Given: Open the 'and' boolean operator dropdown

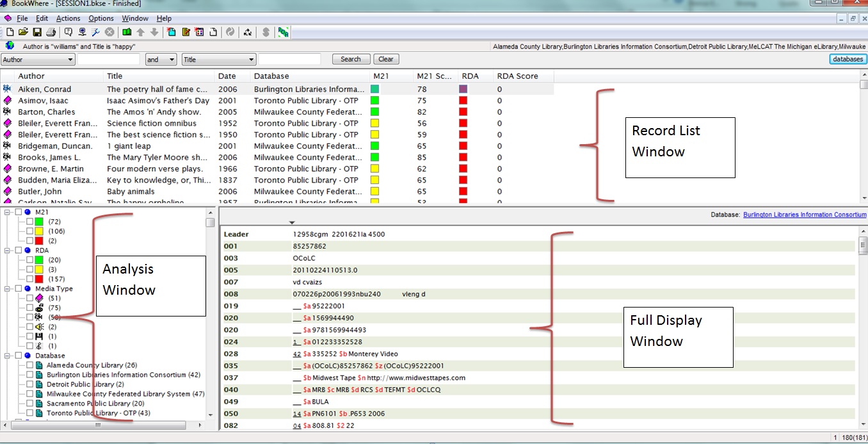Looking at the screenshot, I should [x=172, y=60].
